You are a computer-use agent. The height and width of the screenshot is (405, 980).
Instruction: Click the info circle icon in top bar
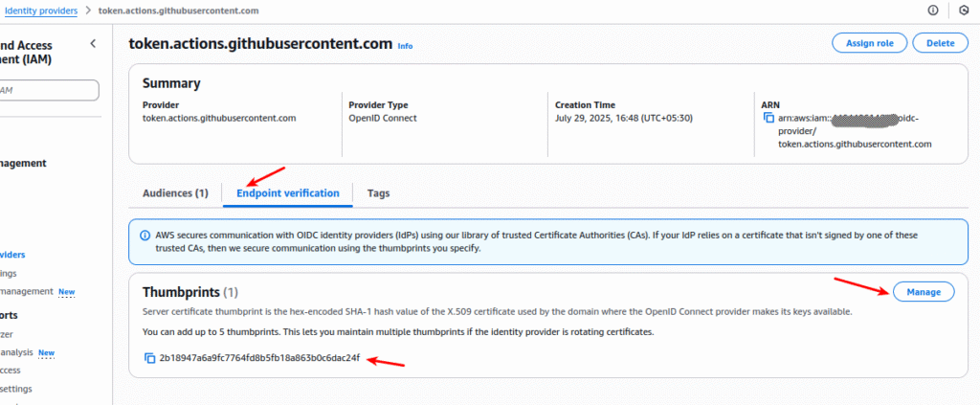(x=933, y=11)
